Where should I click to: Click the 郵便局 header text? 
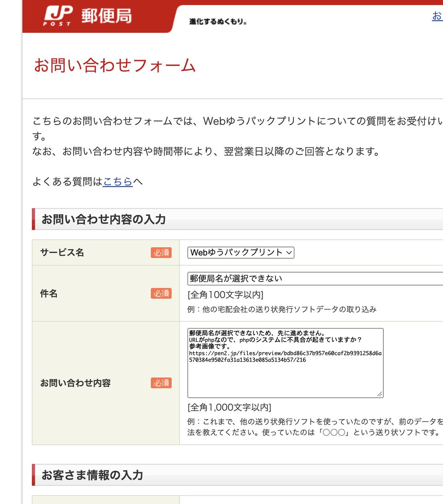(x=106, y=16)
